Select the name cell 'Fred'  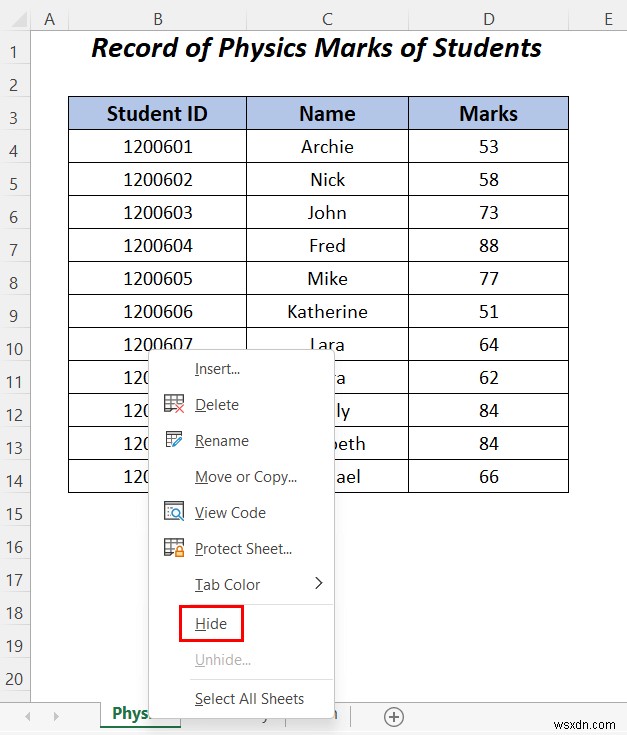pos(328,246)
